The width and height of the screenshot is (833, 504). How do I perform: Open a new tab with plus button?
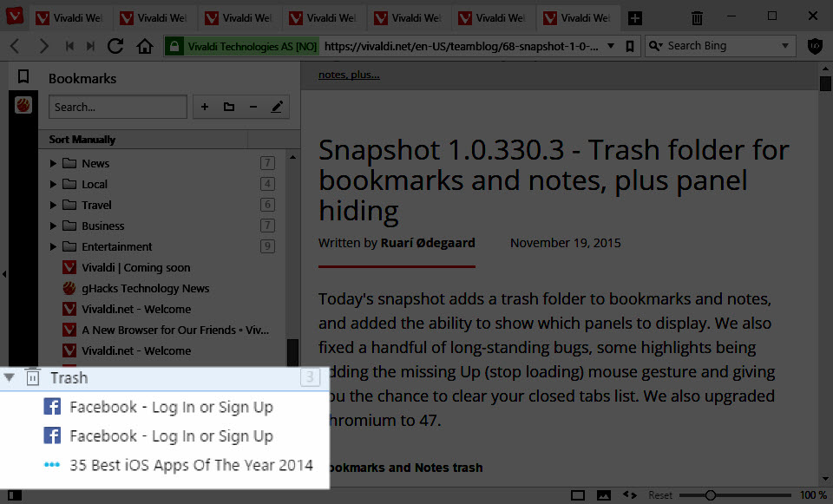coord(635,18)
